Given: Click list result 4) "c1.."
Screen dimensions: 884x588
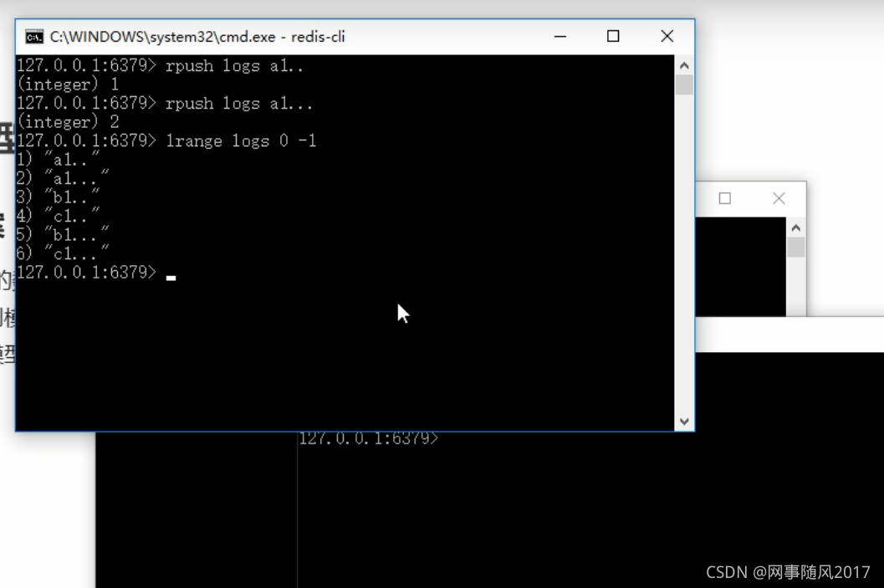Looking at the screenshot, I should pos(58,215).
